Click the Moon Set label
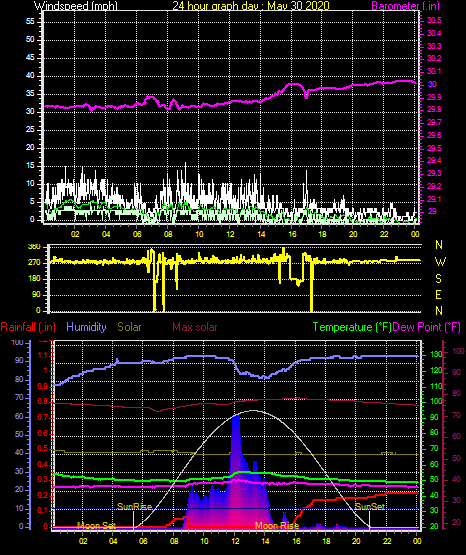Screen dimensions: 466x555 click(96, 526)
